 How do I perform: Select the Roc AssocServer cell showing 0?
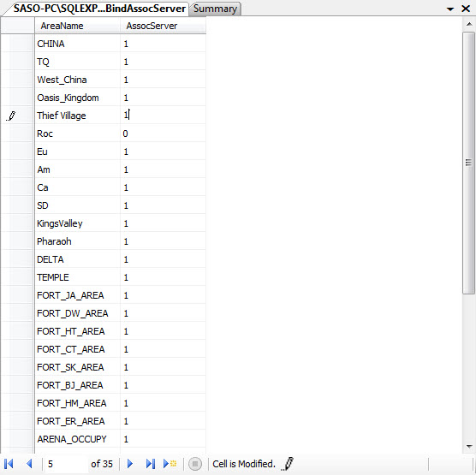pyautogui.click(x=163, y=134)
